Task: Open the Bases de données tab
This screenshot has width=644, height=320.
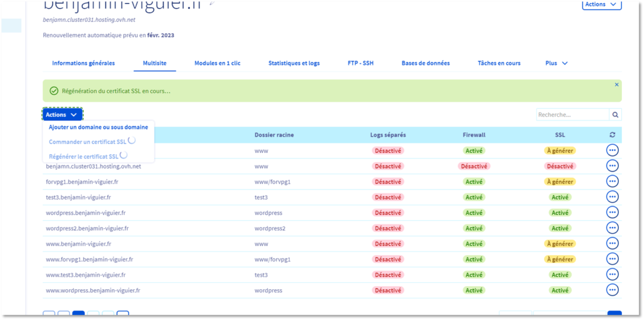Action: coord(425,63)
